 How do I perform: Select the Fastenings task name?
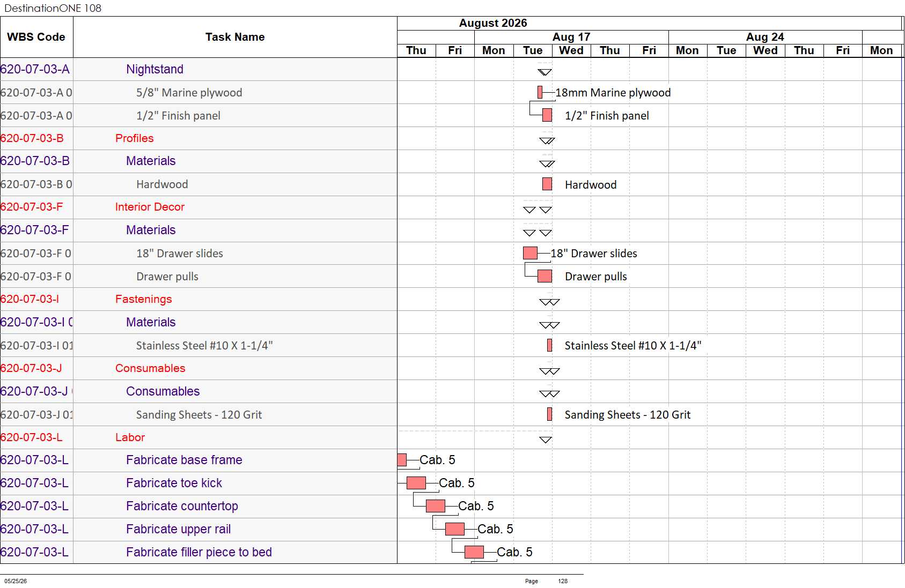[x=143, y=299]
